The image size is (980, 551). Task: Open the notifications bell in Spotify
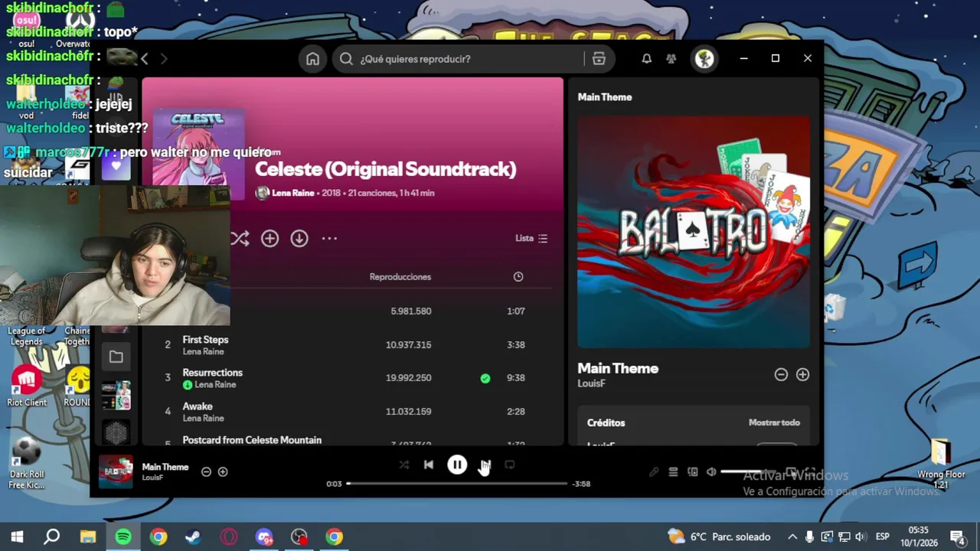[x=646, y=59]
